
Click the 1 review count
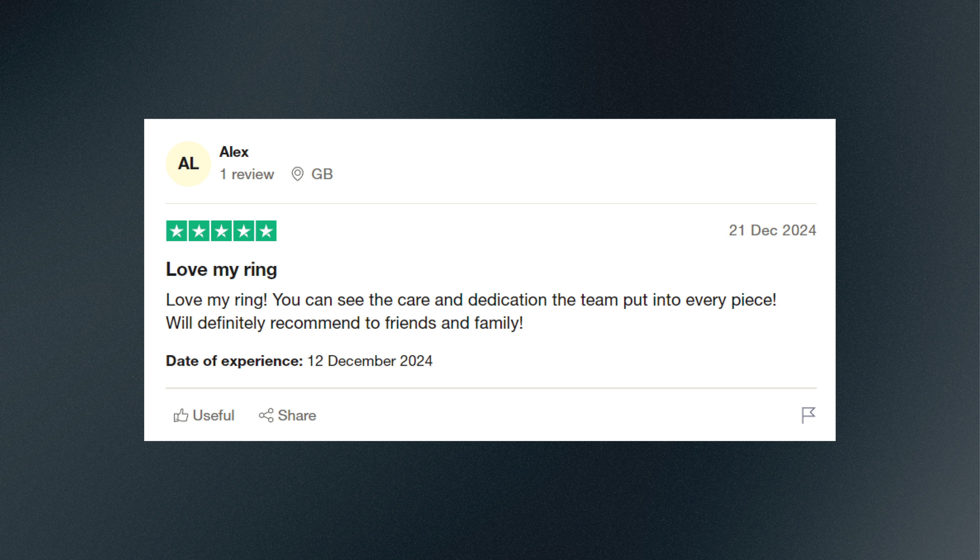[247, 174]
